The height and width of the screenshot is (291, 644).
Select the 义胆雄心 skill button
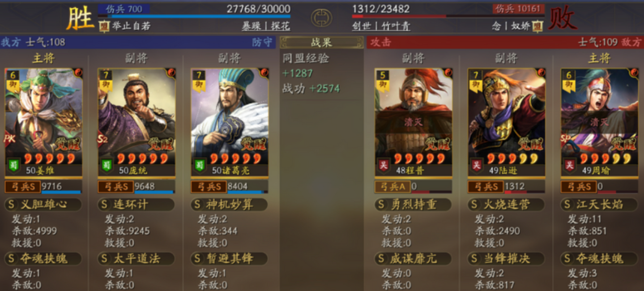43,205
